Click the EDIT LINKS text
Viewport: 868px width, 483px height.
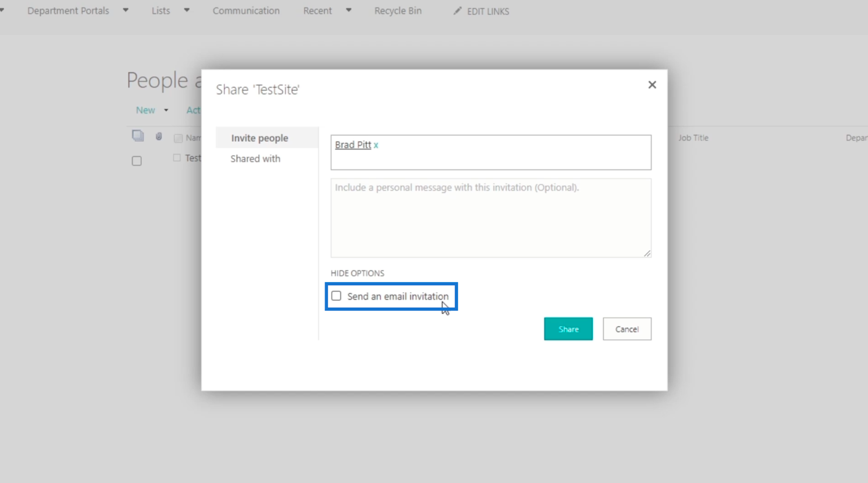click(488, 11)
